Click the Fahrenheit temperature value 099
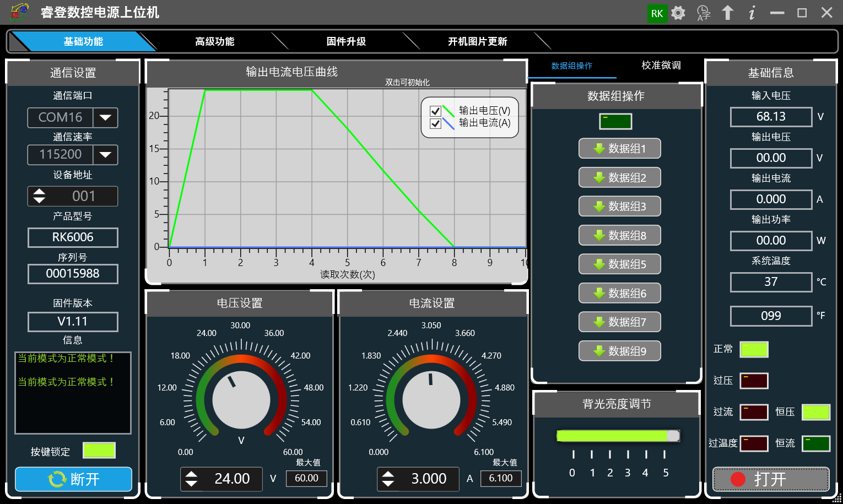This screenshot has width=843, height=504. [x=771, y=316]
